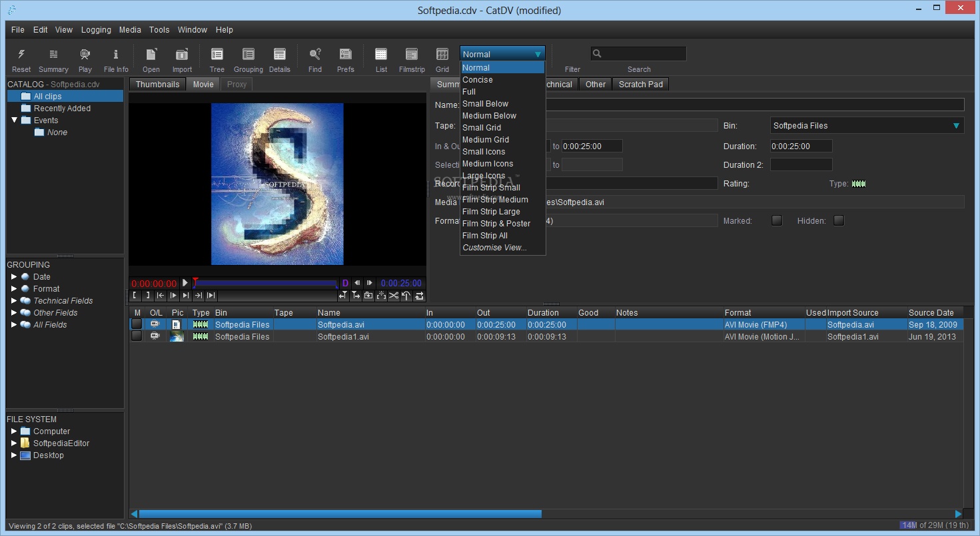Expand the Other Fields grouping
Image resolution: width=980 pixels, height=536 pixels.
click(14, 313)
